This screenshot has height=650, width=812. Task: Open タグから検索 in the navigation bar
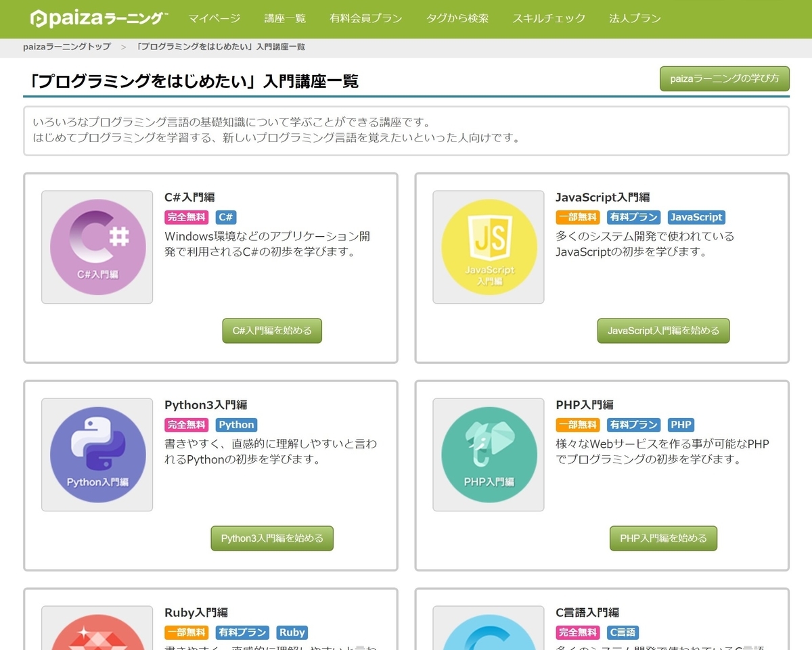[x=457, y=18]
